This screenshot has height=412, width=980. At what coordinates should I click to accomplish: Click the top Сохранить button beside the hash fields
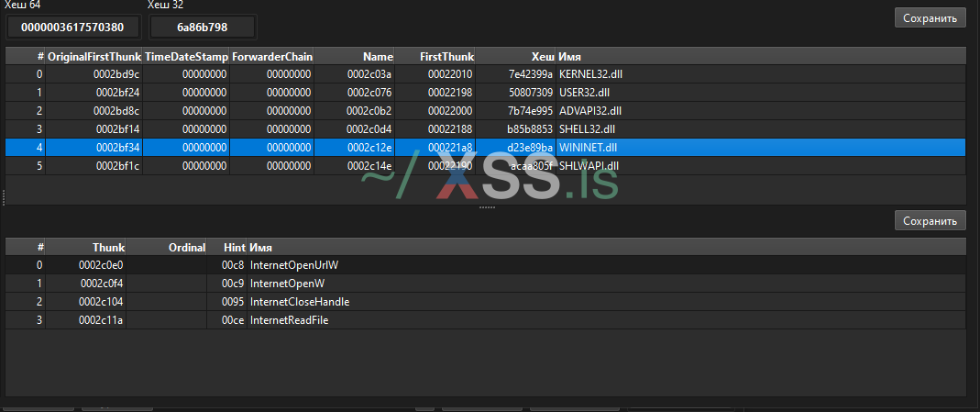coord(930,17)
